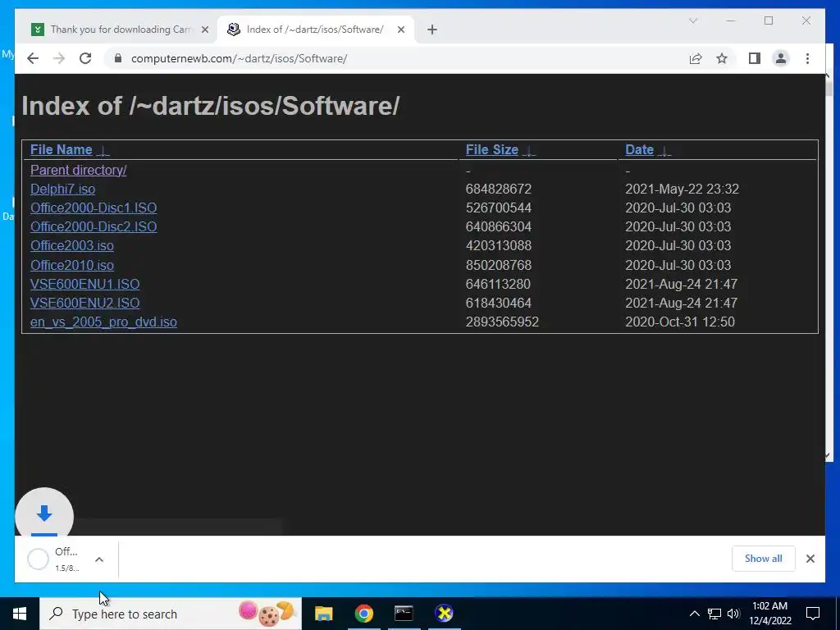Download Office2000-Disc1.ISO
The image size is (840, 630).
click(x=94, y=208)
